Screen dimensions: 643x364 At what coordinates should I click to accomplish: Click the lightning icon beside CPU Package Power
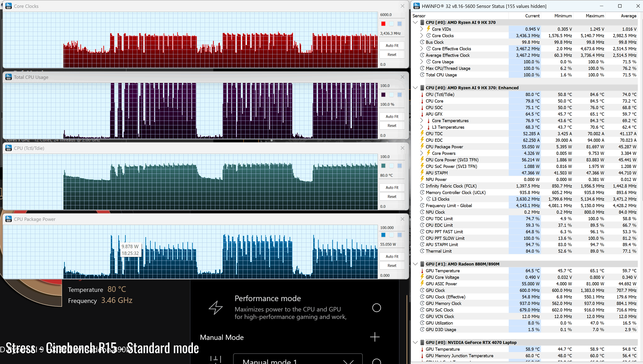point(422,147)
